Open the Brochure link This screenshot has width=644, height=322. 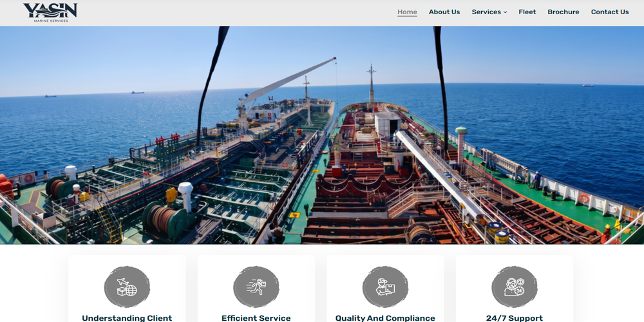tap(563, 12)
